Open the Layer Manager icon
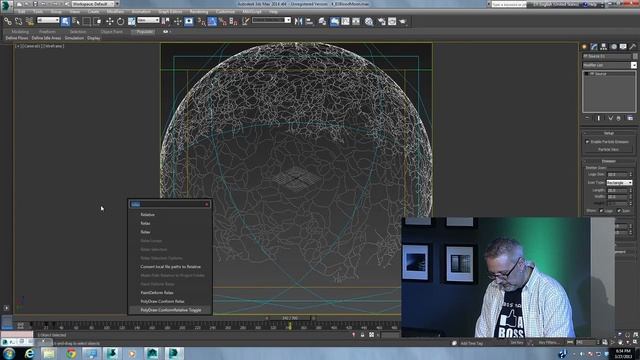Viewport: 640px width, 360px height. tap(322, 22)
